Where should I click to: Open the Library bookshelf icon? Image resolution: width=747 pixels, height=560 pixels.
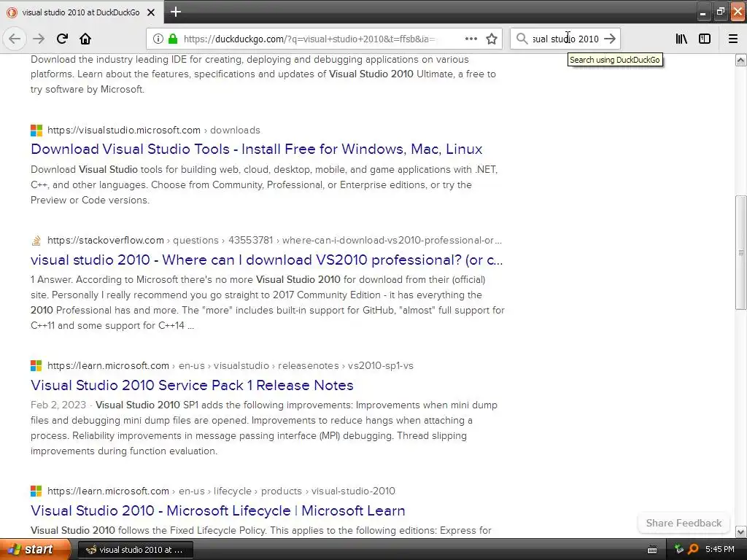(x=681, y=39)
